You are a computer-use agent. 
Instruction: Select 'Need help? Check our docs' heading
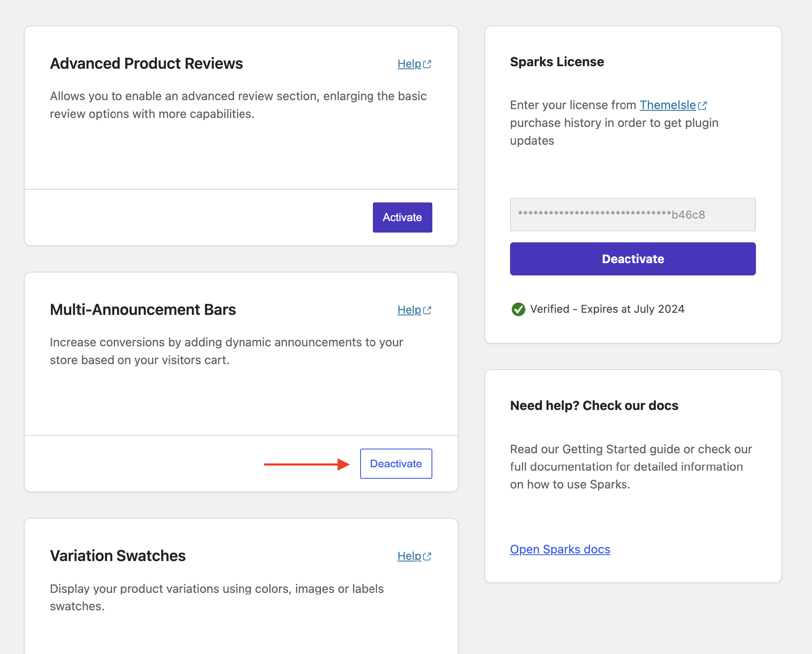click(x=594, y=406)
